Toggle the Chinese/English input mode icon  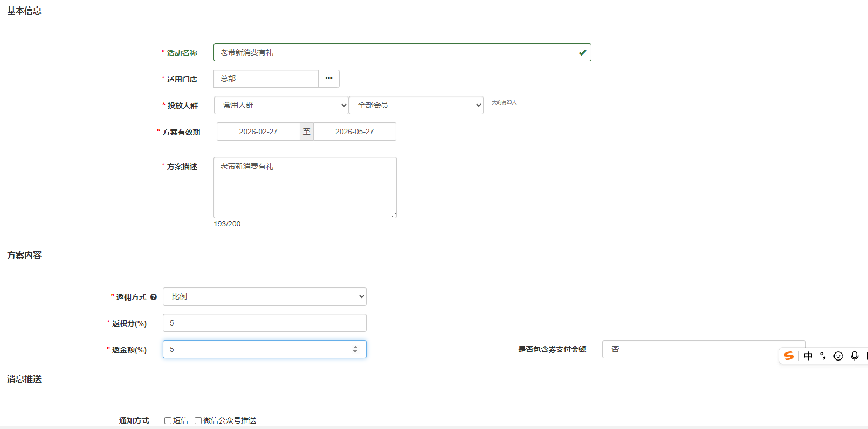(808, 356)
